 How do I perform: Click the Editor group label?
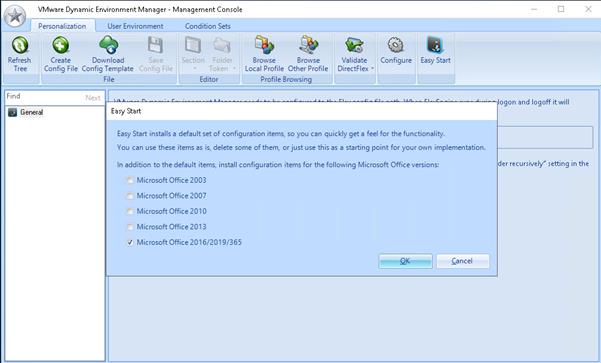tap(209, 79)
